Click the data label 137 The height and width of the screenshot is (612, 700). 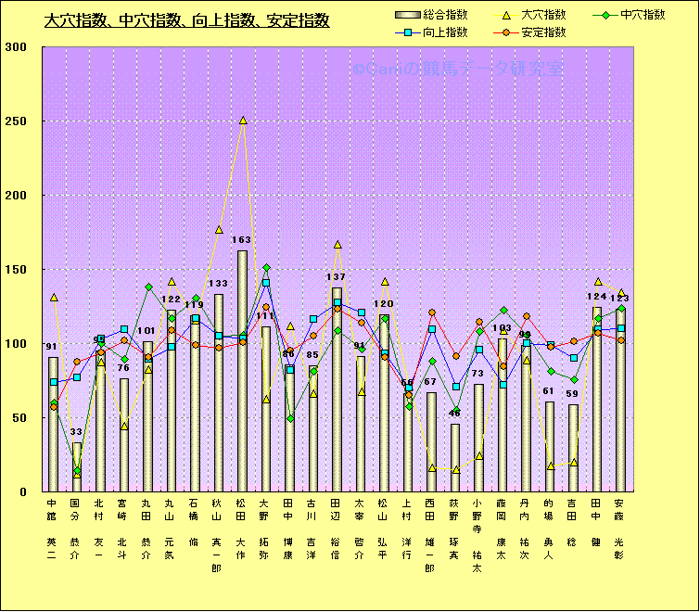coord(337,277)
